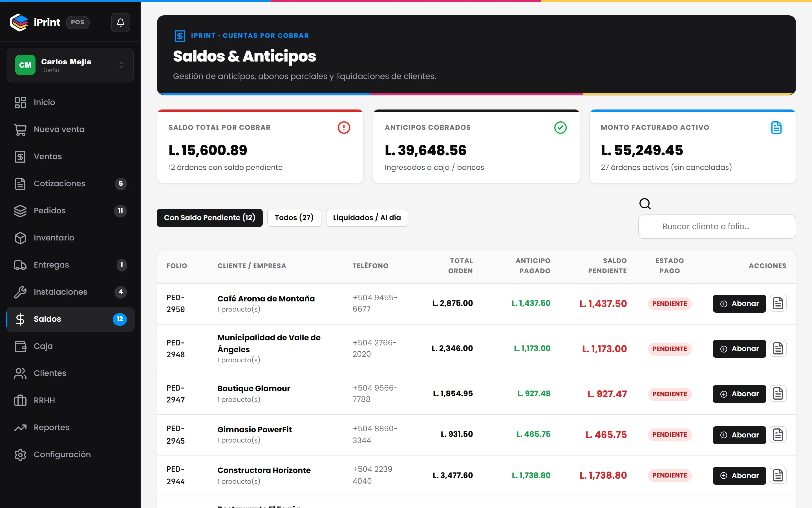Open the Pedidos section
The height and width of the screenshot is (508, 812).
(70, 211)
